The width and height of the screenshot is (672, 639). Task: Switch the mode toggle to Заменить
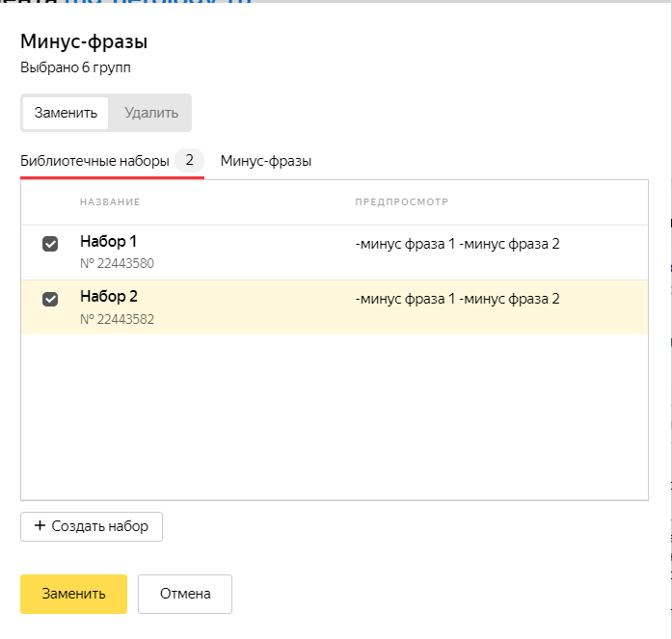tap(66, 113)
